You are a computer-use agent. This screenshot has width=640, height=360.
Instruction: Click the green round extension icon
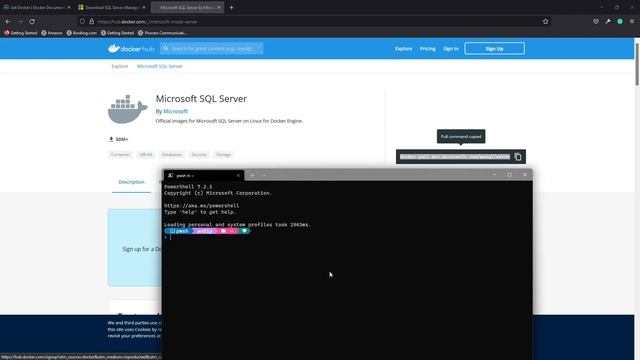click(x=620, y=21)
